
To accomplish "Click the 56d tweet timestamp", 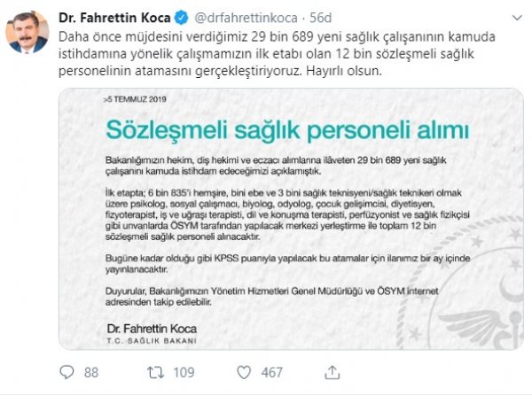I will 321,18.
